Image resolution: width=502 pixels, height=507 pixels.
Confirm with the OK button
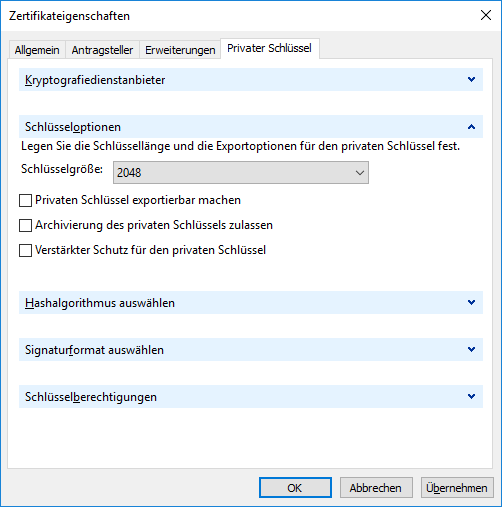point(295,488)
